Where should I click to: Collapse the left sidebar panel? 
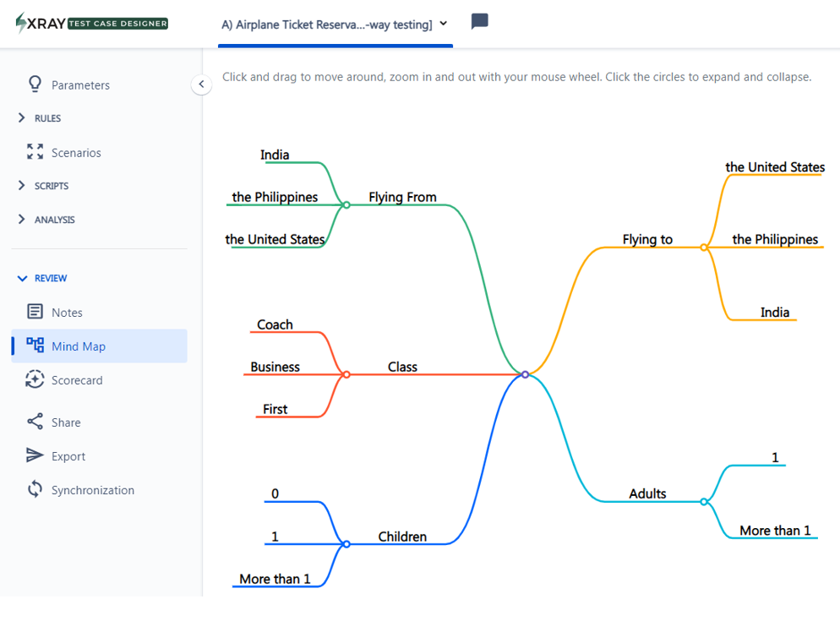coord(201,84)
